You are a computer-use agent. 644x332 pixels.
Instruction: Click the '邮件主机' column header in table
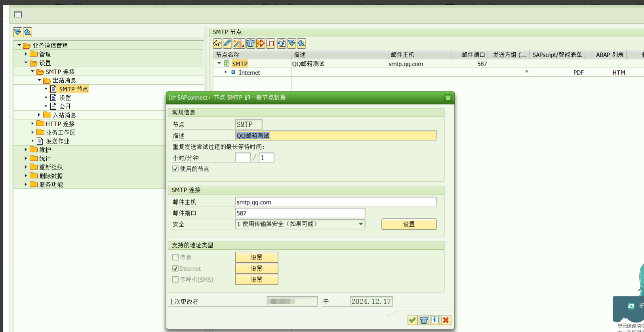(x=420, y=55)
